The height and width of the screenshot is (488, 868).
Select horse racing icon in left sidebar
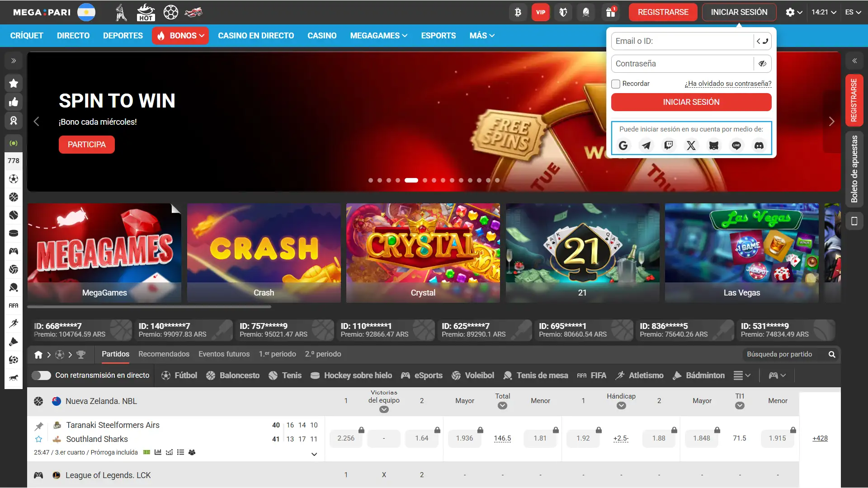(14, 378)
